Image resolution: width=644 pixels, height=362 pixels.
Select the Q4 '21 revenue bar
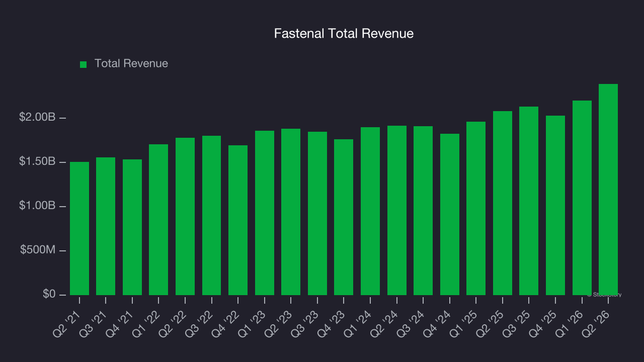point(132,227)
